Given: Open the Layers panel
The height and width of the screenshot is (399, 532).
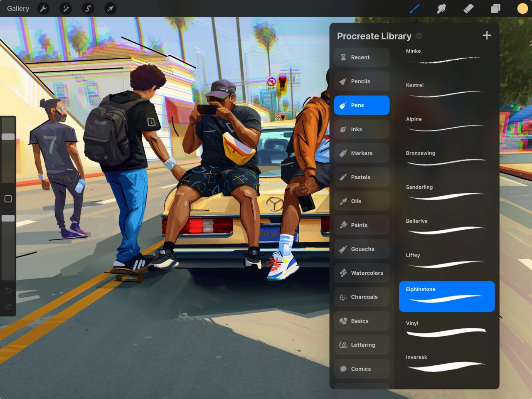Looking at the screenshot, I should [495, 8].
